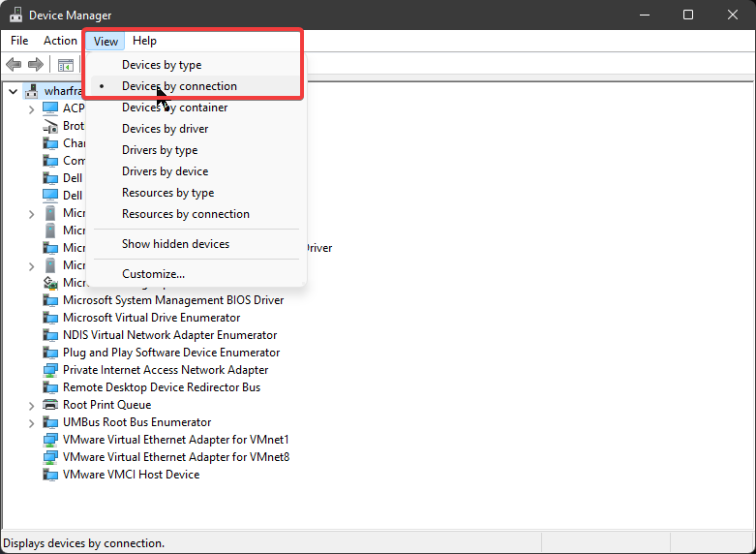Click the printer icon beside Brot entry

(x=50, y=126)
